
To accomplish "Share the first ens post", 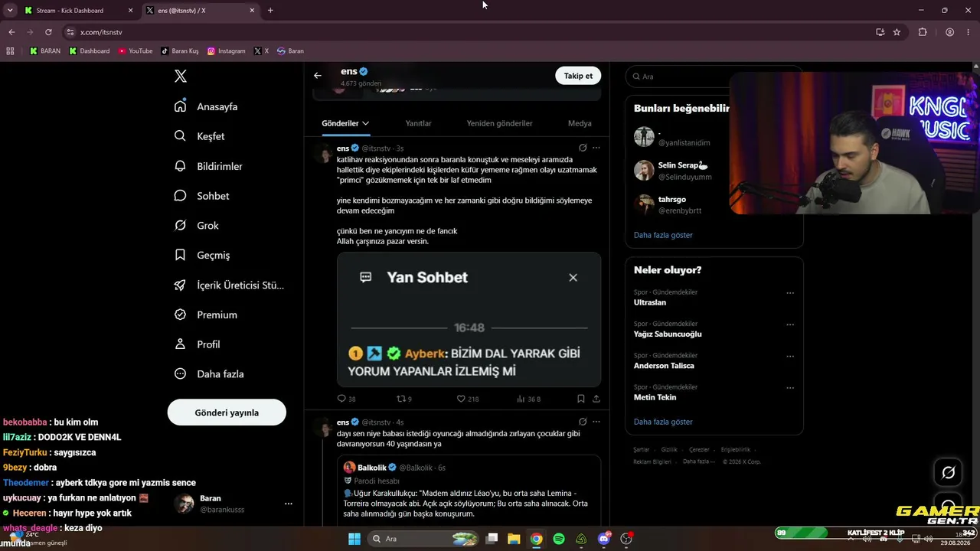I will point(596,399).
